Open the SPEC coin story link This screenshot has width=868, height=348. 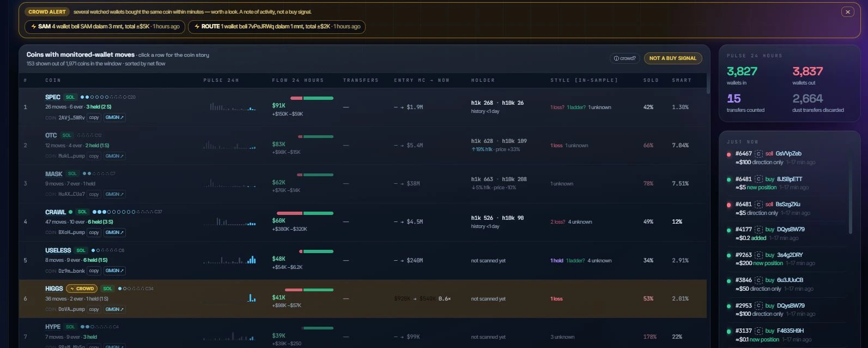tap(53, 97)
